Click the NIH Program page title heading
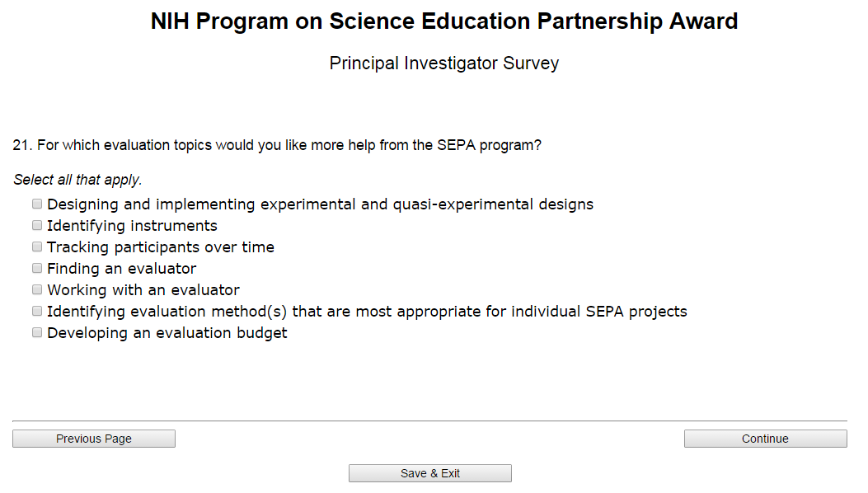Screen dimensions: 868x493 click(444, 22)
